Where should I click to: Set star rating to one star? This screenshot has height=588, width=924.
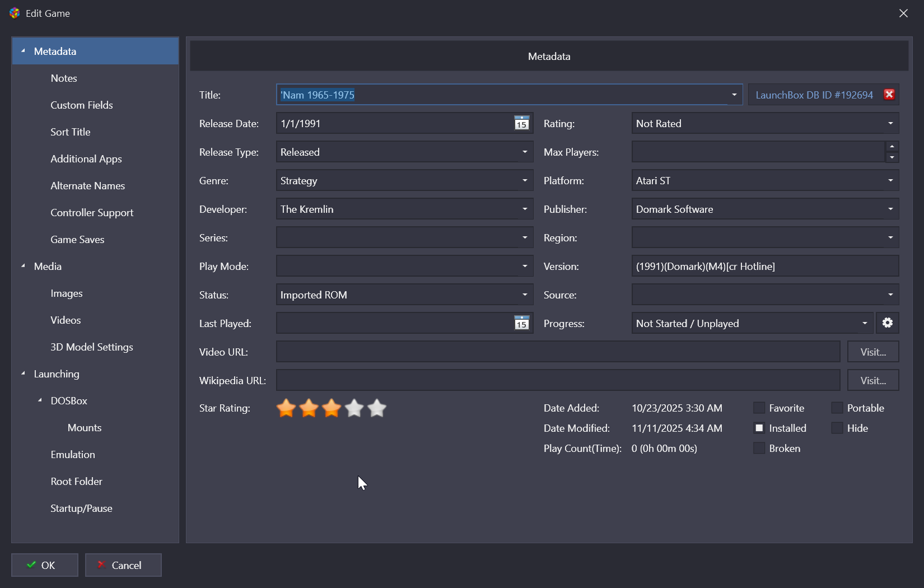tap(286, 408)
